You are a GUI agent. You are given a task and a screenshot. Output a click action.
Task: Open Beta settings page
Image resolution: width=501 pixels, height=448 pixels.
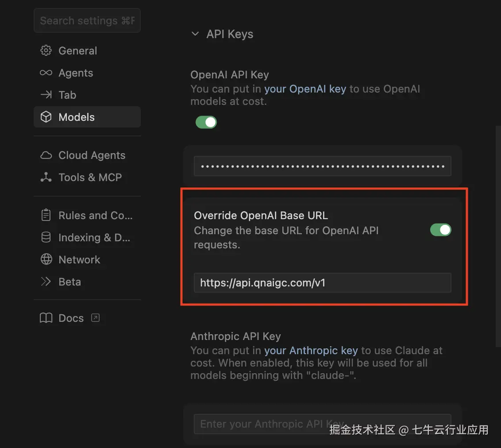coord(87,282)
